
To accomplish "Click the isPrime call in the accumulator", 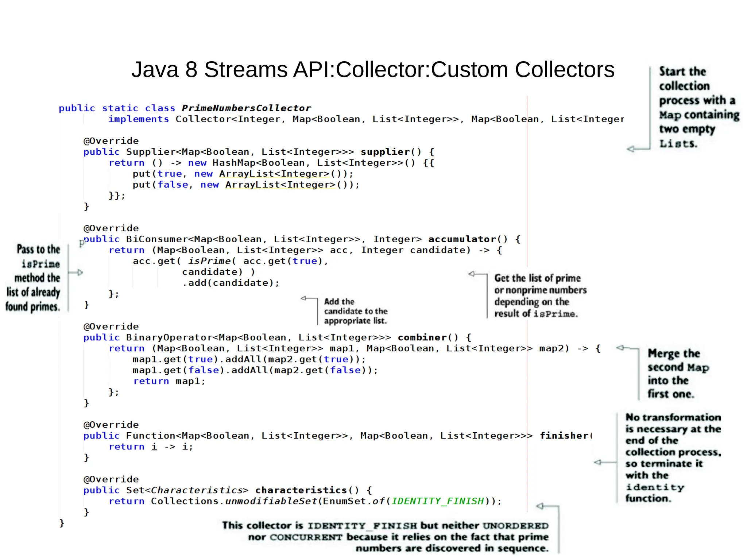I will pyautogui.click(x=209, y=261).
